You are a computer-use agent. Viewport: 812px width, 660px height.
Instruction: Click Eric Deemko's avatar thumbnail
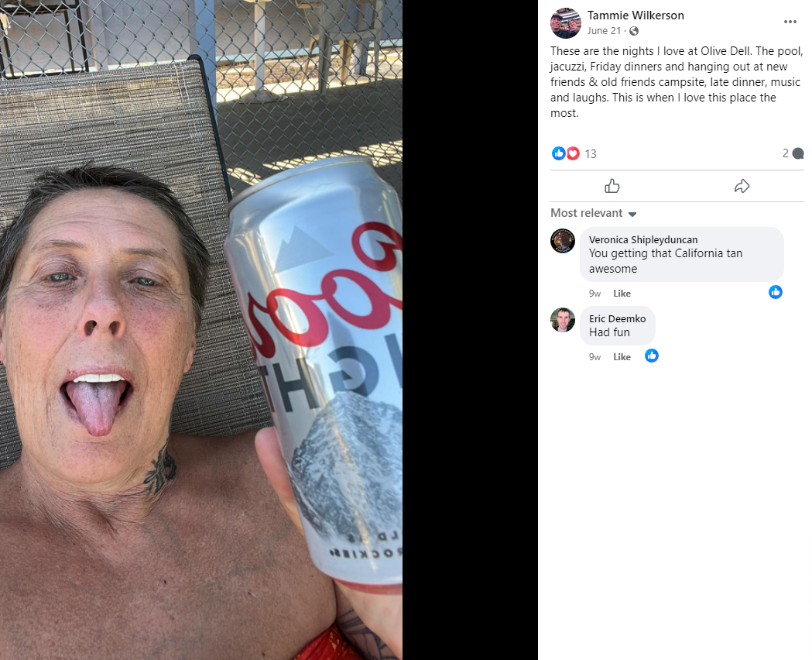[x=563, y=320]
